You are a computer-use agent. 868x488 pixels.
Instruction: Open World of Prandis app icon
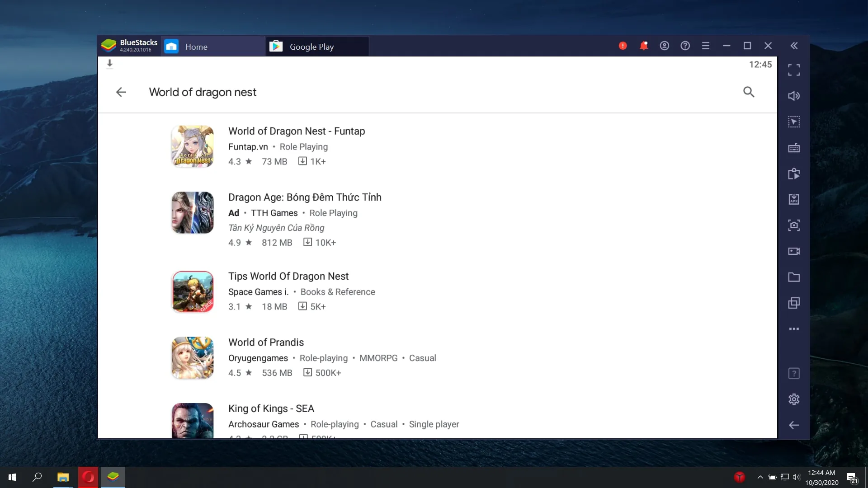(192, 358)
